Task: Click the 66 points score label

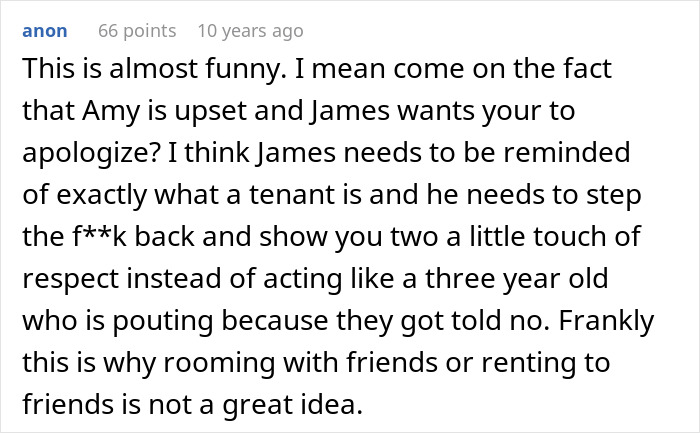Action: (x=137, y=31)
